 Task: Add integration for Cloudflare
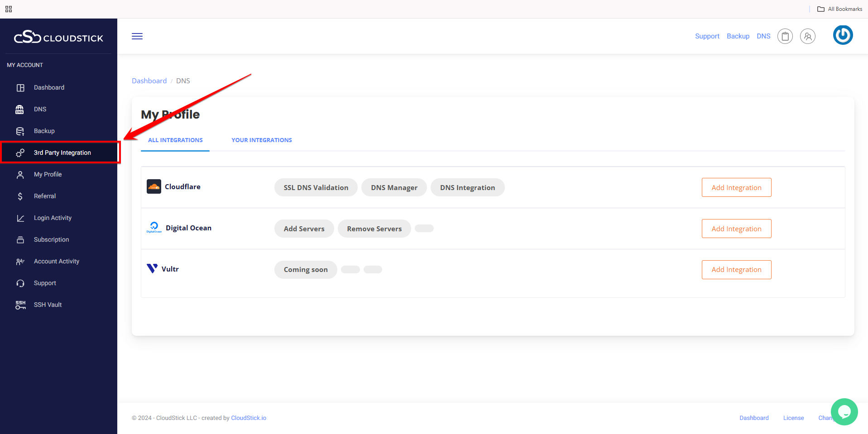[736, 187]
